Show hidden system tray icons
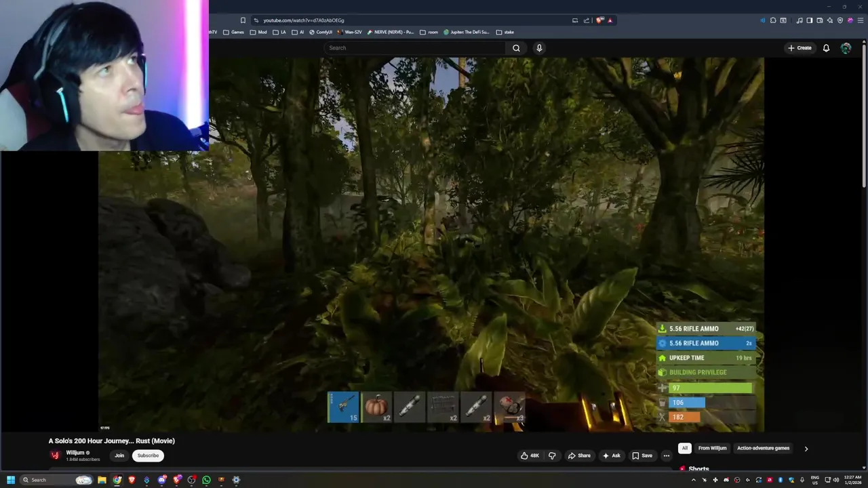868x488 pixels. click(x=694, y=480)
